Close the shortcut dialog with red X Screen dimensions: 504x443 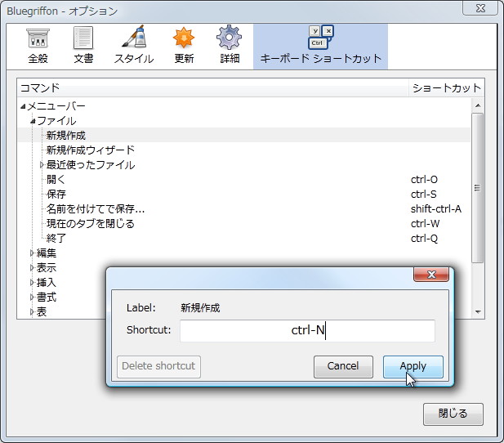431,275
